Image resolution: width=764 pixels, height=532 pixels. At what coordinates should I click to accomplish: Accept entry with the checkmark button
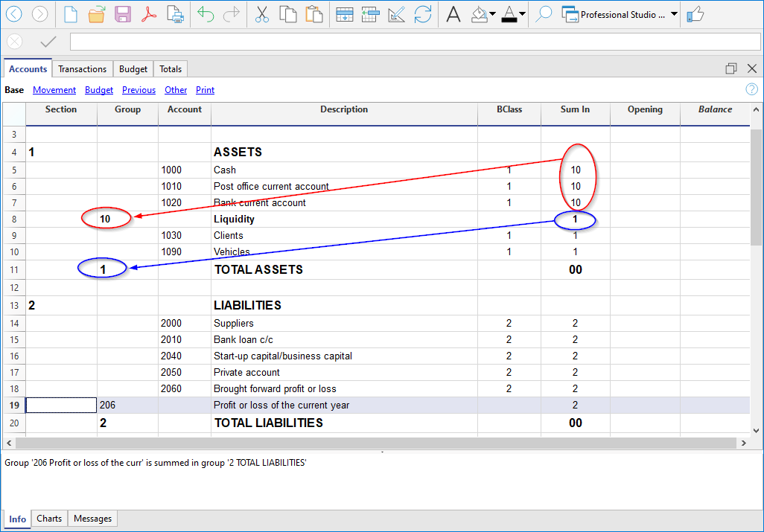pyautogui.click(x=48, y=42)
